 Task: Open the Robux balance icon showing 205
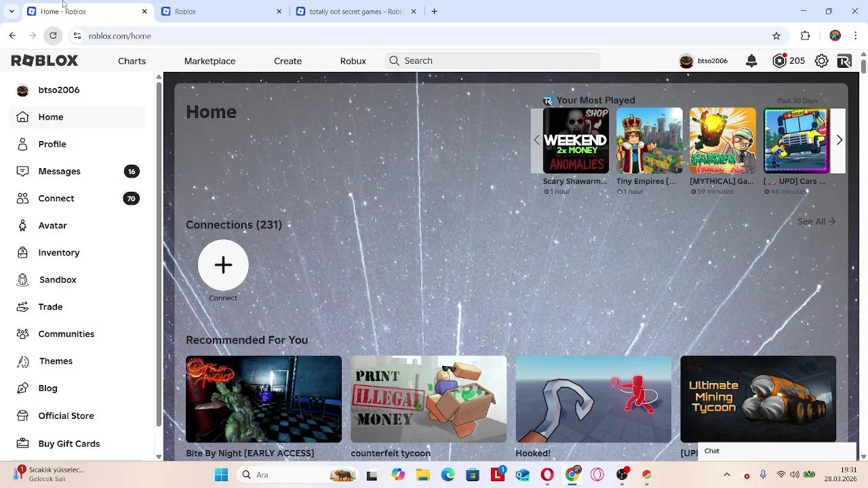point(779,61)
